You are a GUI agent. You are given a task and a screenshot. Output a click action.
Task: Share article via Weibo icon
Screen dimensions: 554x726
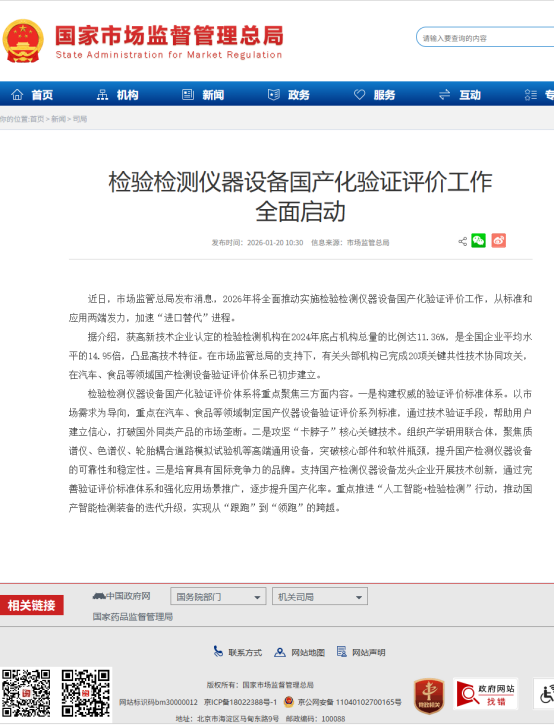click(498, 241)
